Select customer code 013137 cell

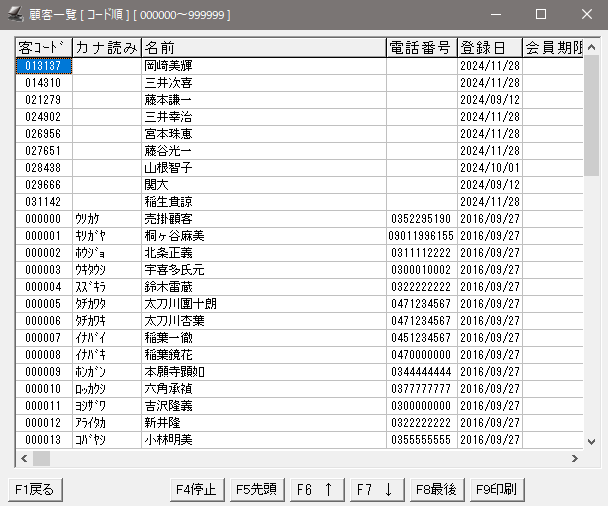point(43,66)
